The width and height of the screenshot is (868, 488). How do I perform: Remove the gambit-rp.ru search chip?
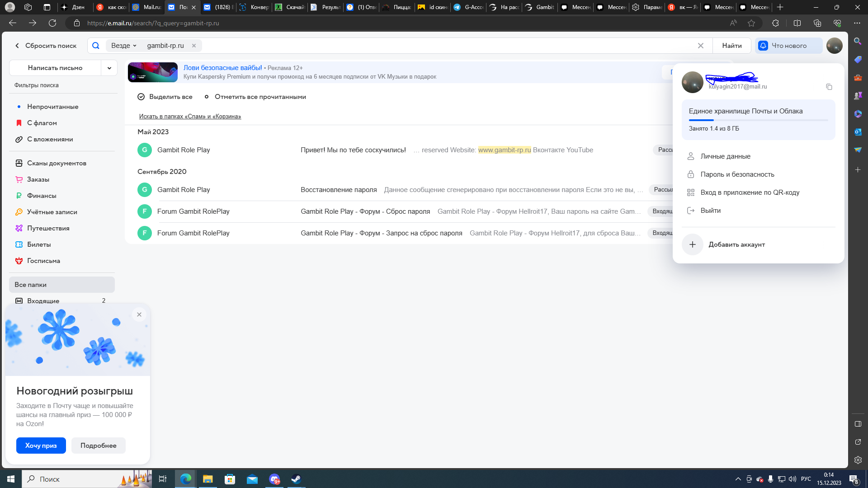(194, 46)
